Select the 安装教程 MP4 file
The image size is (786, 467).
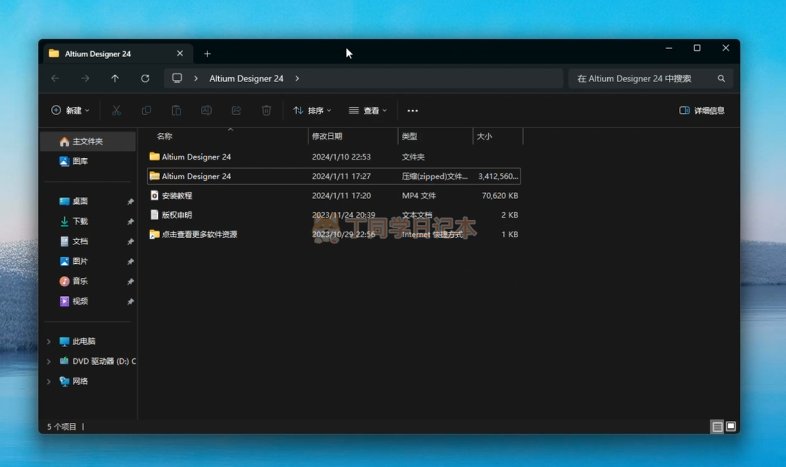click(x=177, y=195)
